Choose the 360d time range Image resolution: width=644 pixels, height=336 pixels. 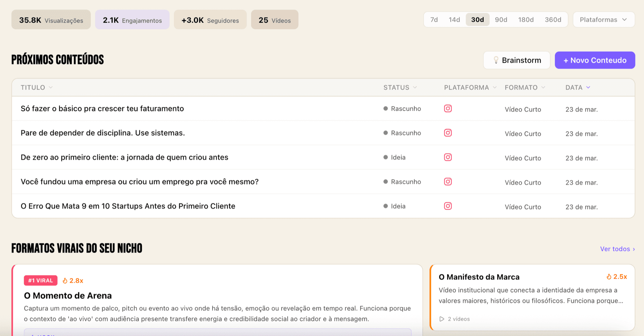click(553, 20)
